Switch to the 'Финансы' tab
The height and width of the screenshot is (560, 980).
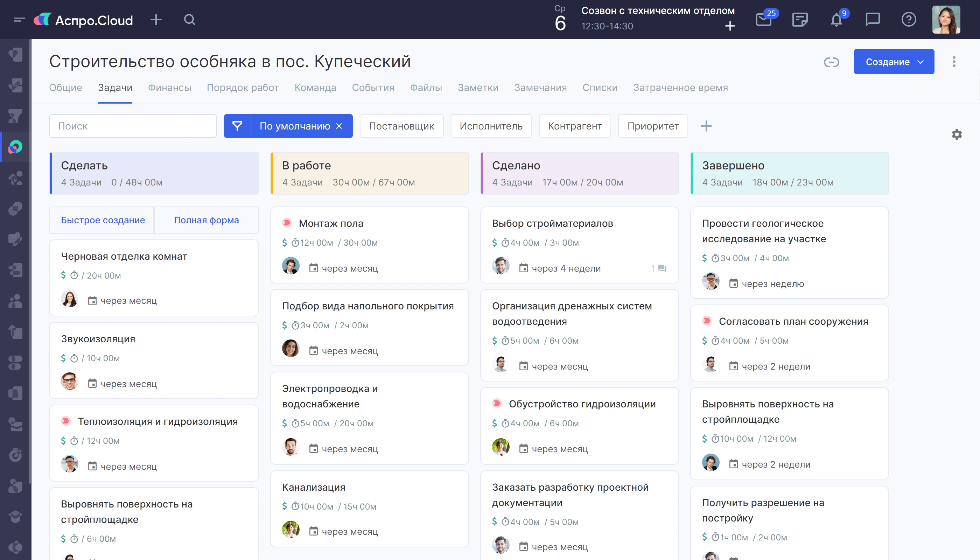click(x=169, y=88)
